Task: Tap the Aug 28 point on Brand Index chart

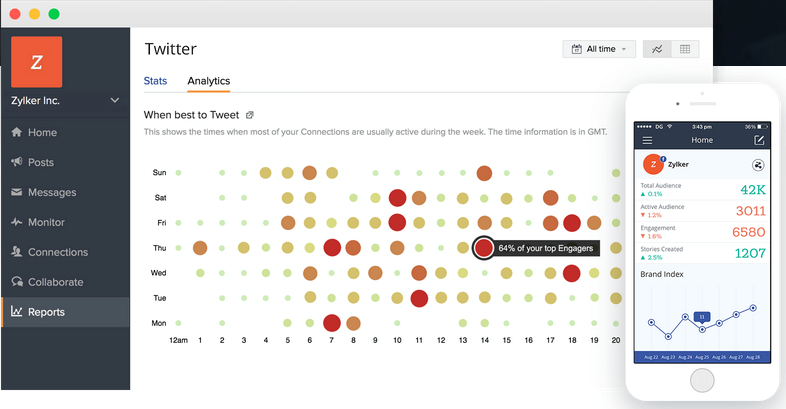Action: tap(753, 308)
